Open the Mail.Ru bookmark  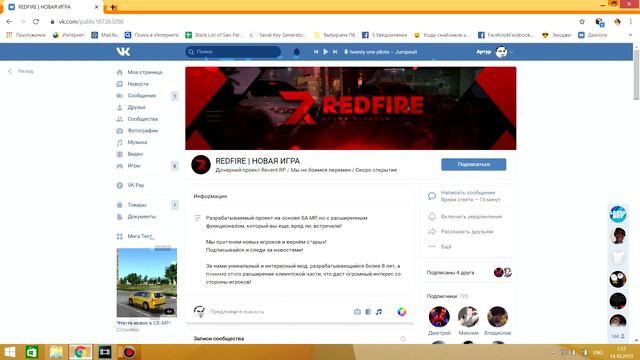coord(104,35)
